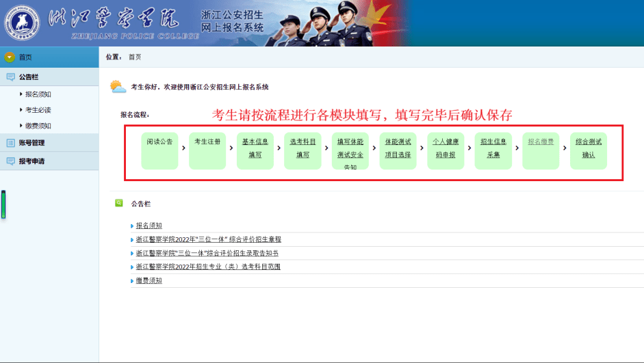Open the 报考申请 sidebar section
This screenshot has height=363, width=644.
coord(49,161)
